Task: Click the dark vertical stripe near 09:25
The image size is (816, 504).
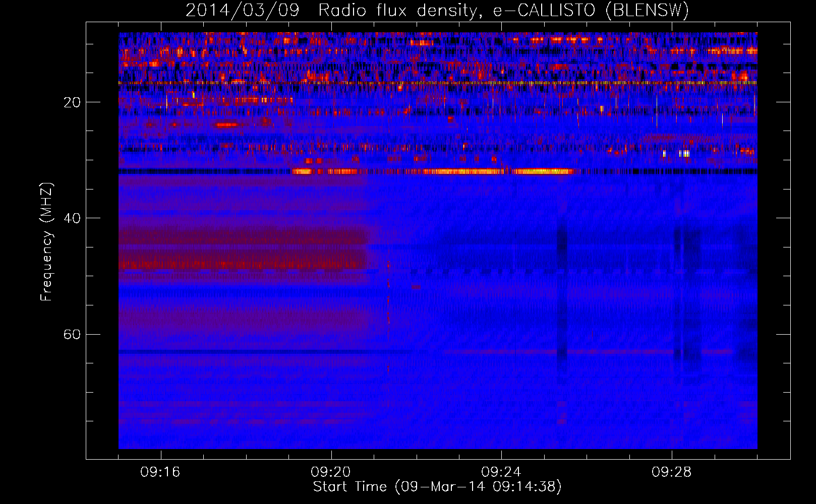Action: tap(562, 297)
